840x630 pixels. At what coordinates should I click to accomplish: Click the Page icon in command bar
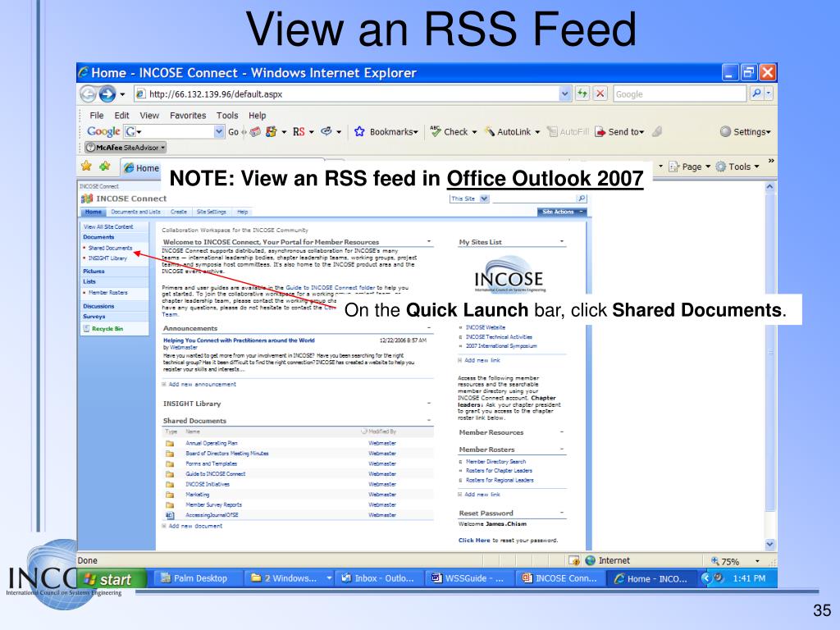point(674,167)
